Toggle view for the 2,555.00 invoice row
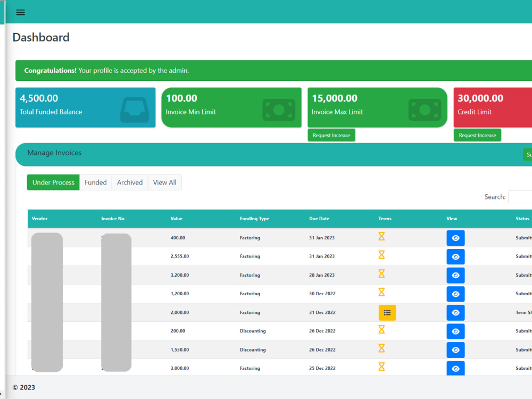 click(x=455, y=256)
